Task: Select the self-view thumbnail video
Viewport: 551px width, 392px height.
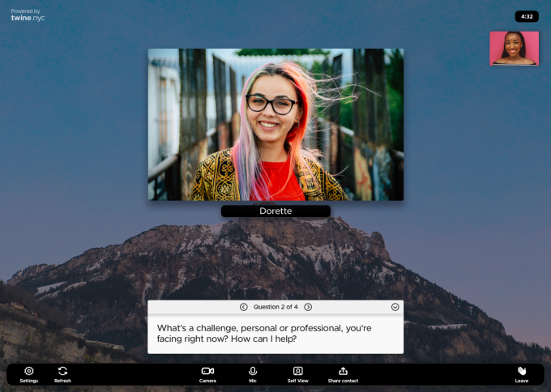Action: click(514, 49)
